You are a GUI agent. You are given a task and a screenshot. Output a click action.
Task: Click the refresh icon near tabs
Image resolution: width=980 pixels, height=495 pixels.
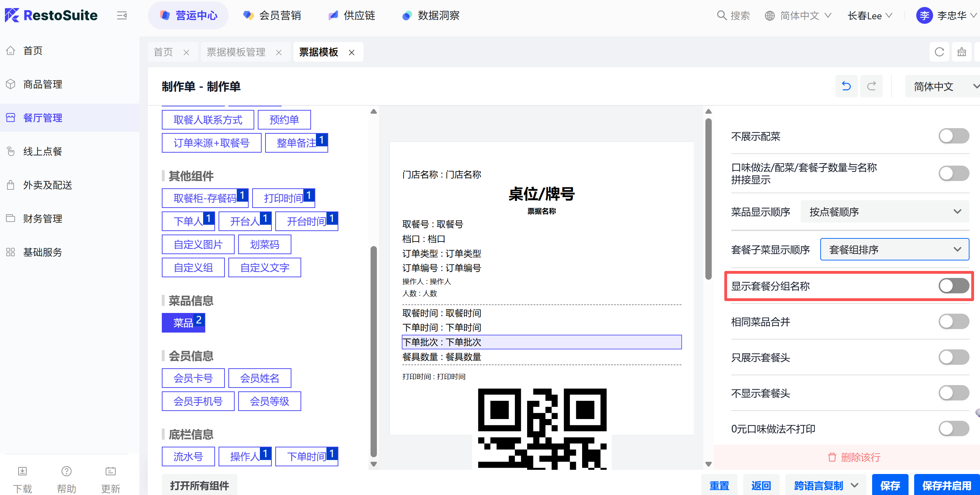click(x=939, y=52)
